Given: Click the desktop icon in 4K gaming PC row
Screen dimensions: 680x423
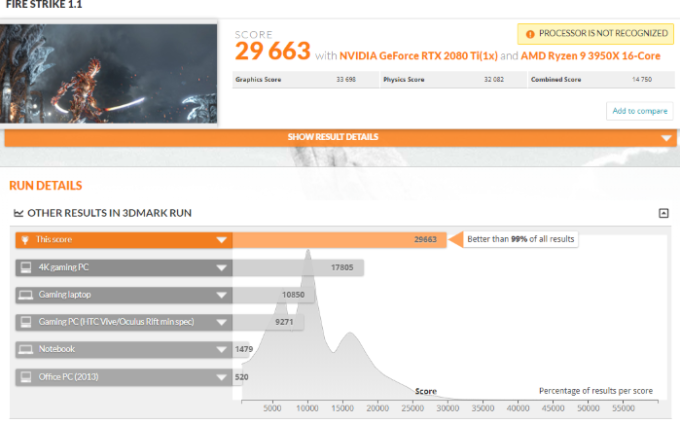Looking at the screenshot, I should pyautogui.click(x=26, y=268).
